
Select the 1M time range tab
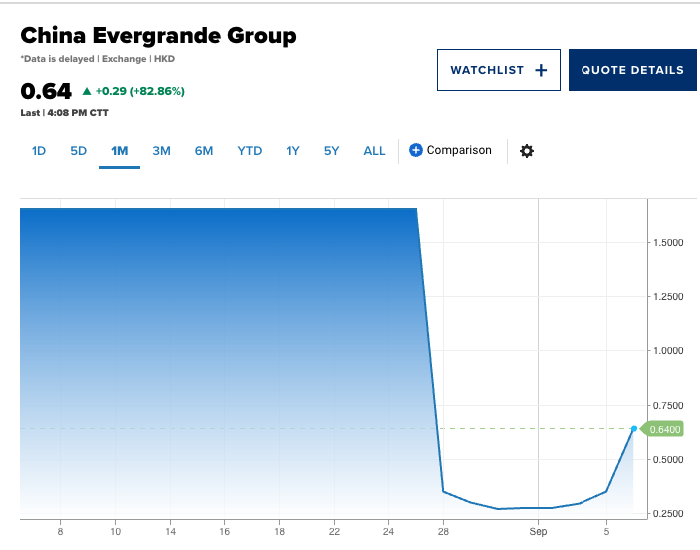pyautogui.click(x=119, y=151)
